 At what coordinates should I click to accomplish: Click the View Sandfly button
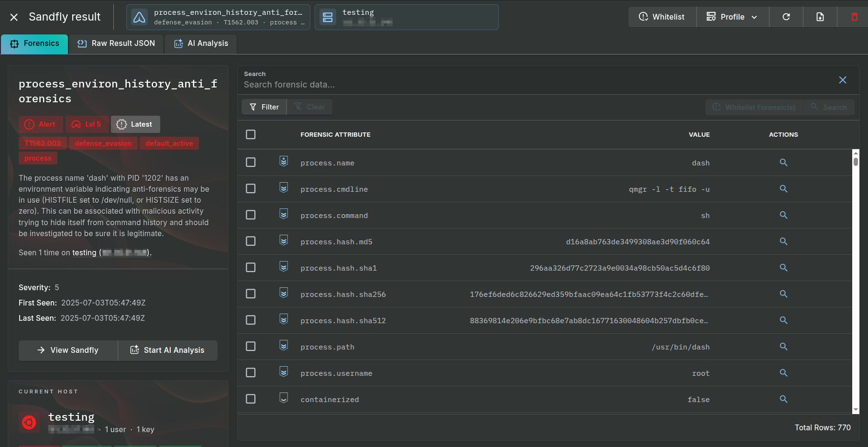(x=68, y=350)
